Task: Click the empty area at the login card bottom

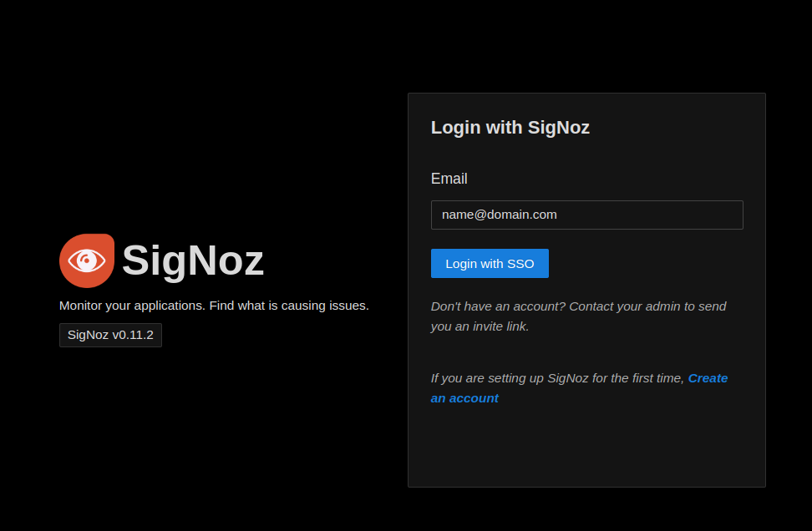Action: click(x=586, y=451)
